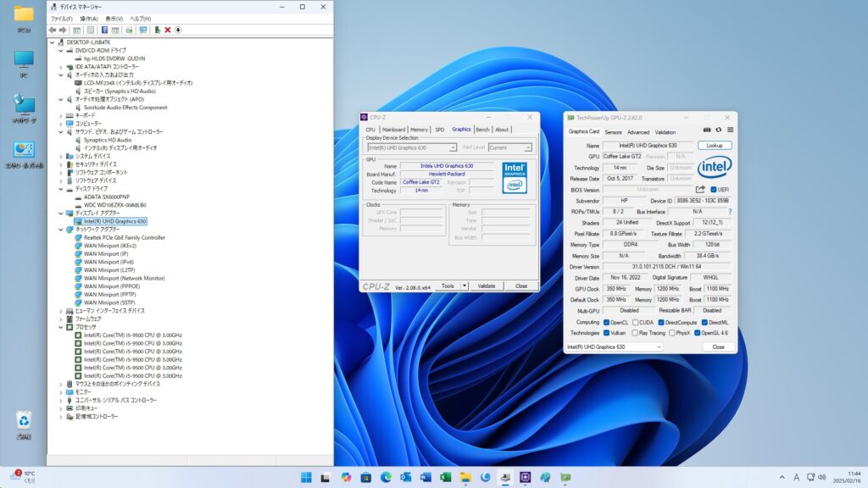Viewport: 868px width, 488px height.
Task: Click the BIOS export share icon
Action: (x=701, y=189)
